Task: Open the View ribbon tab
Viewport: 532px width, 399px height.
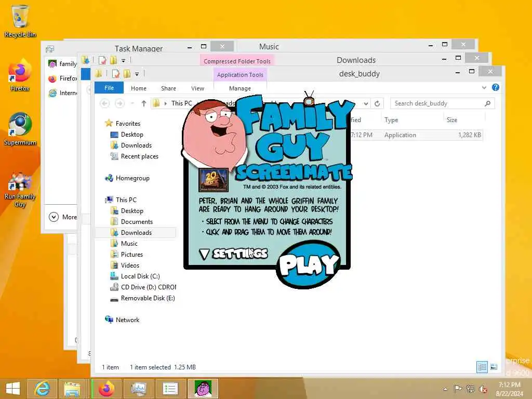Action: [x=197, y=88]
